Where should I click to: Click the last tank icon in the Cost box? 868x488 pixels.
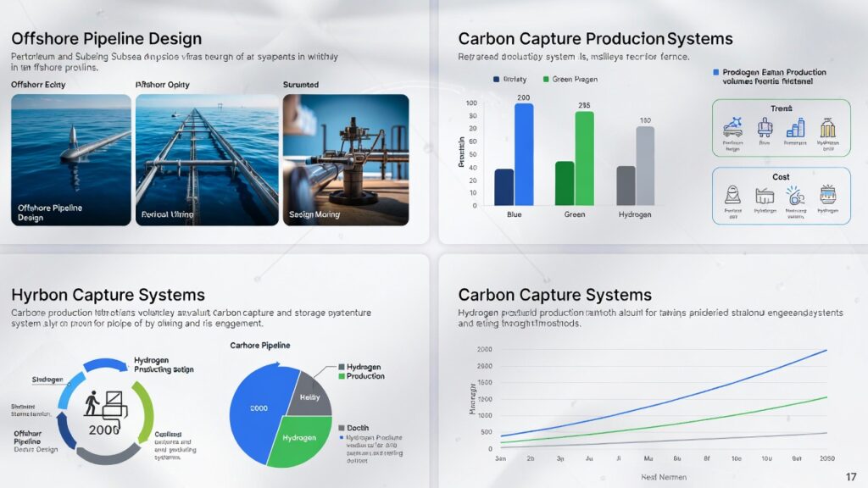point(828,195)
